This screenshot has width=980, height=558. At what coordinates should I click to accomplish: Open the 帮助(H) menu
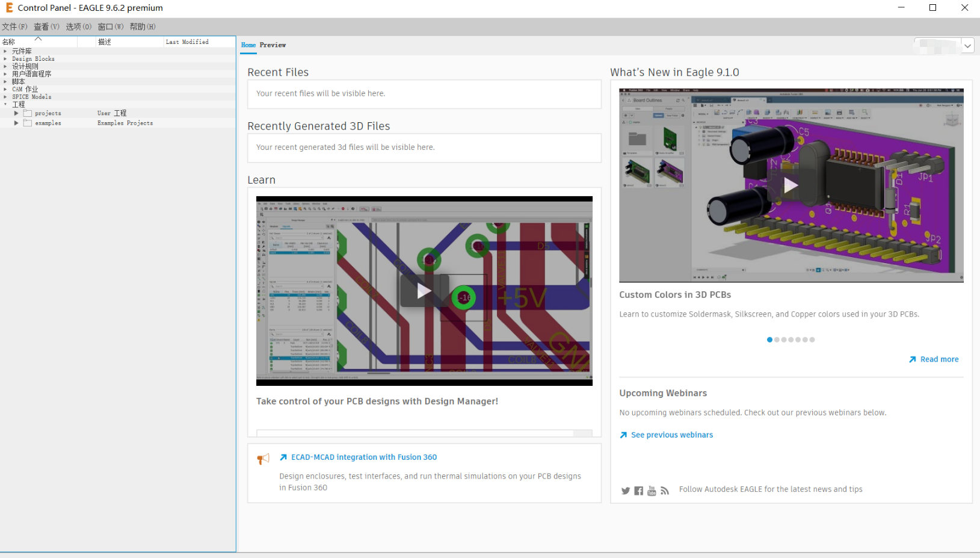(143, 26)
